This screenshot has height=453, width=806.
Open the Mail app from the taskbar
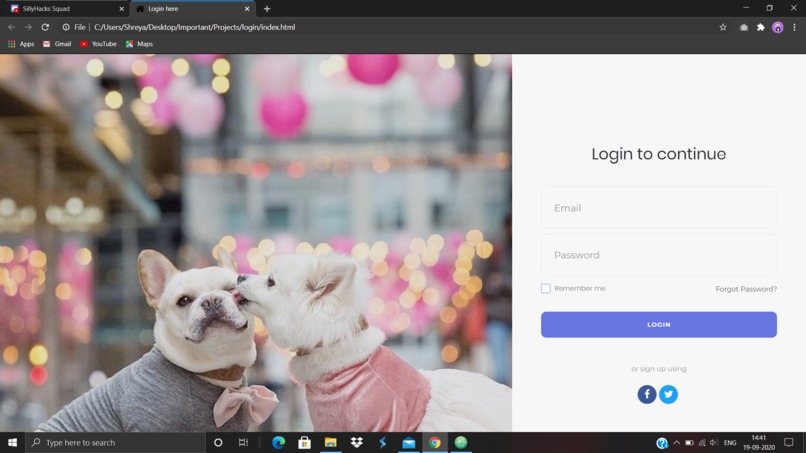(409, 442)
